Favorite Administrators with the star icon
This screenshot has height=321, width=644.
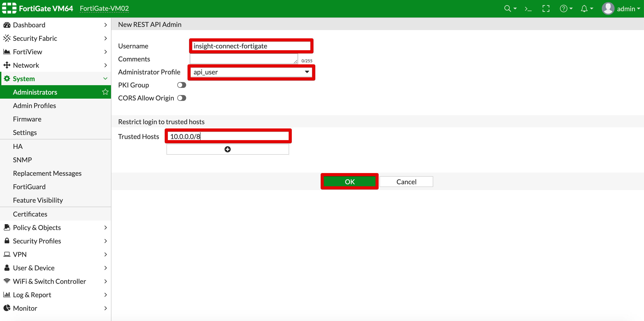(x=105, y=92)
